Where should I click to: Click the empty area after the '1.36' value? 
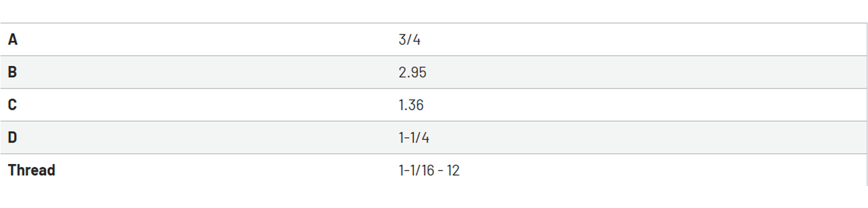click(x=645, y=105)
